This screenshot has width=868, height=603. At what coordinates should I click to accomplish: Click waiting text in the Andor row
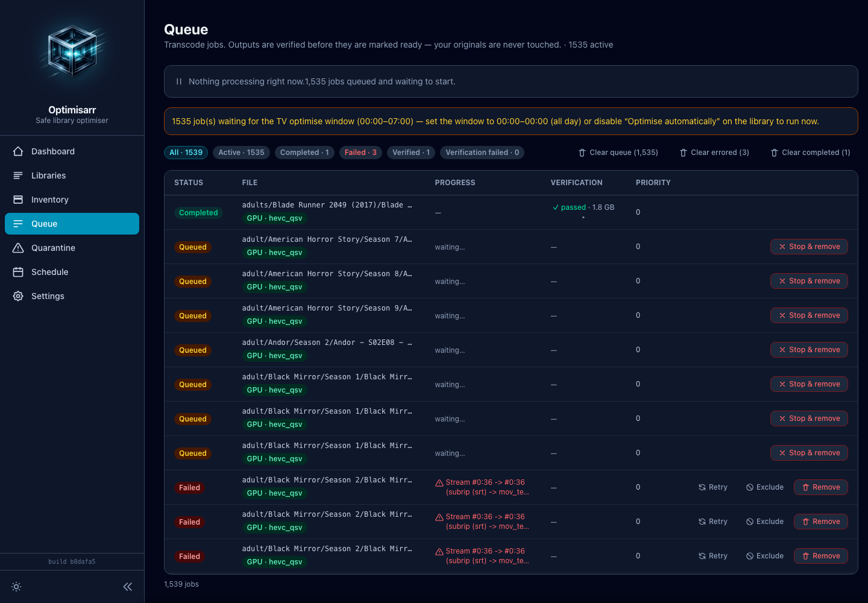[x=450, y=350]
